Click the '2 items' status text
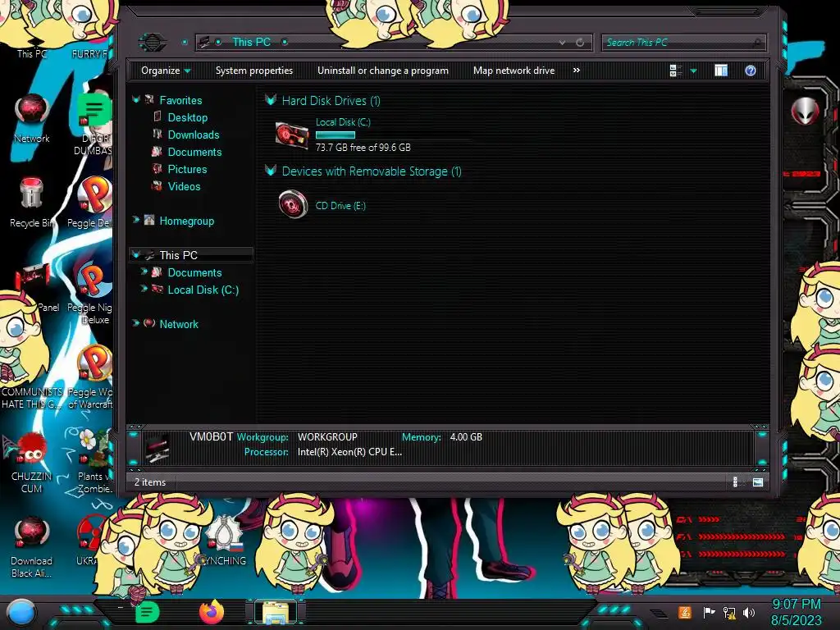This screenshot has width=840, height=630. pyautogui.click(x=150, y=482)
